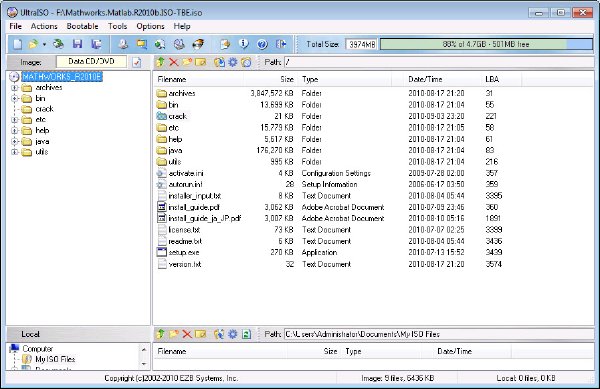
Task: Click the green Refresh icon in local toolbar
Action: tap(246, 334)
